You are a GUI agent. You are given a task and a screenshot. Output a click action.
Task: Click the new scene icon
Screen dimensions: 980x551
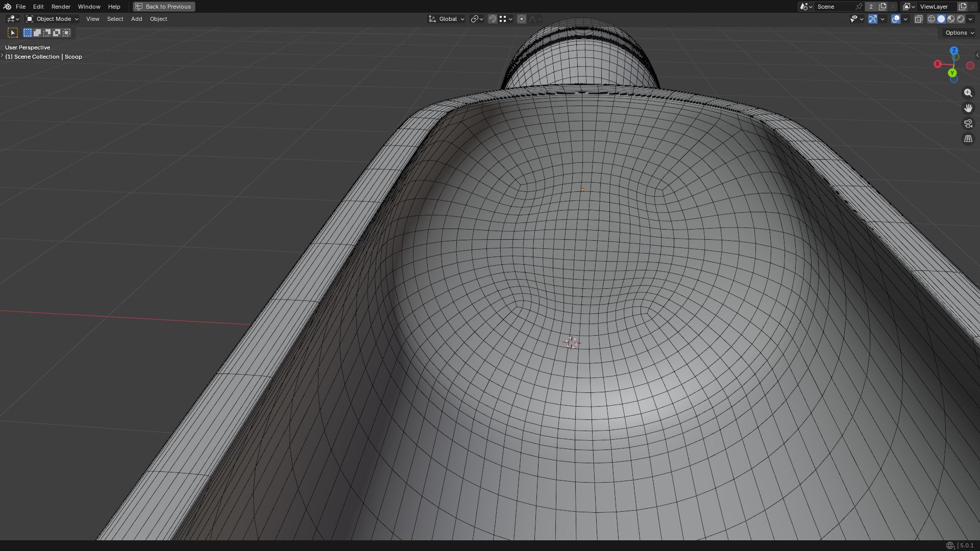point(883,7)
